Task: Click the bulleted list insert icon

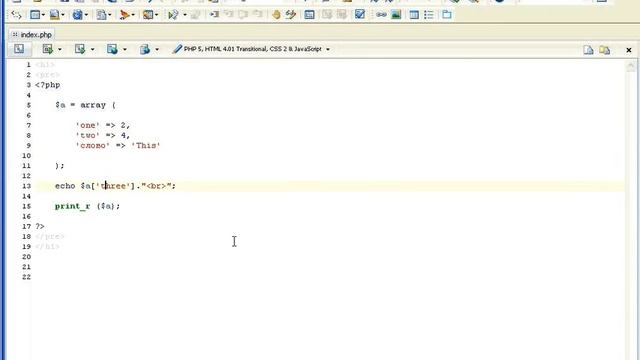Action: point(429,15)
